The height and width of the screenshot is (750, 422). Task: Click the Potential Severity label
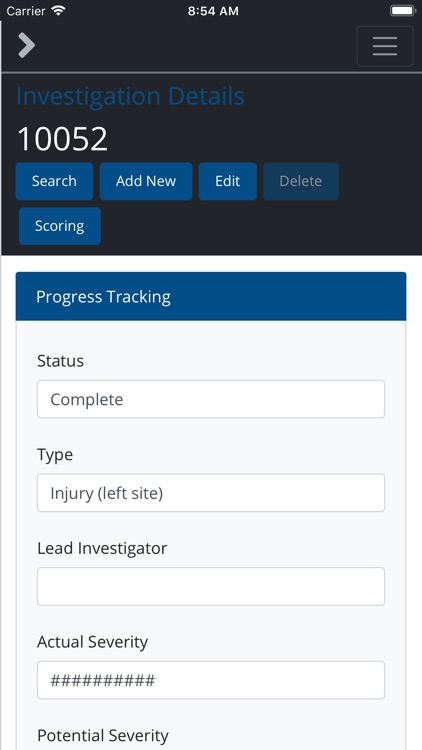tap(103, 735)
